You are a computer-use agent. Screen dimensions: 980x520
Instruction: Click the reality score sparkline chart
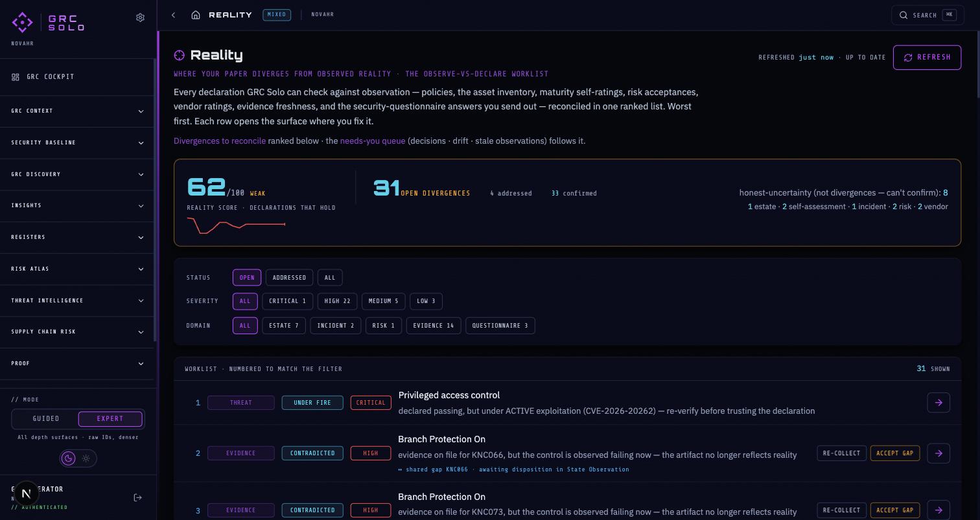236,225
